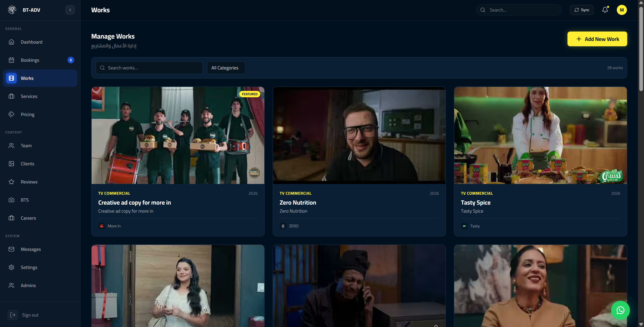Click the More In client label
The height and width of the screenshot is (327, 644).
coord(114,226)
